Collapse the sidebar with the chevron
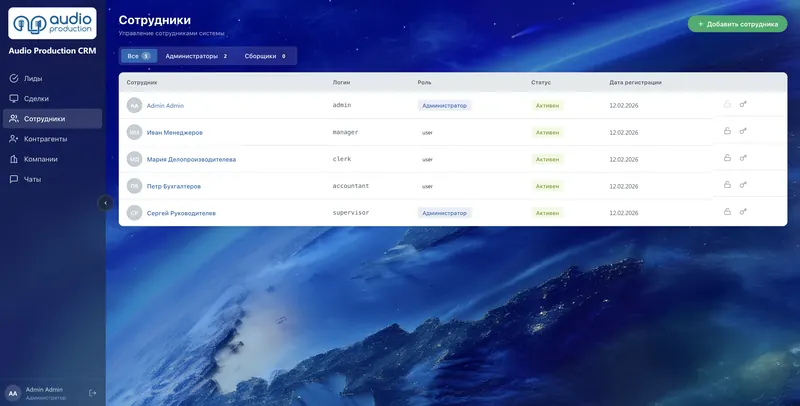This screenshot has width=800, height=406. pos(106,203)
